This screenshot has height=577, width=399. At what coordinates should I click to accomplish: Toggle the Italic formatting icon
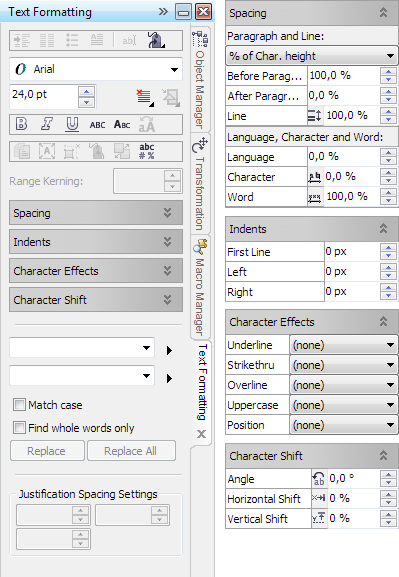(46, 124)
